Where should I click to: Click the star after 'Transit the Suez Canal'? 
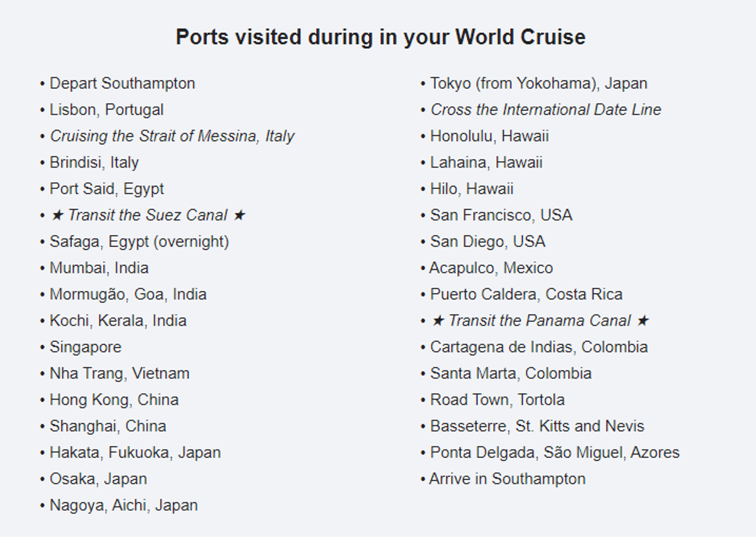tap(239, 215)
